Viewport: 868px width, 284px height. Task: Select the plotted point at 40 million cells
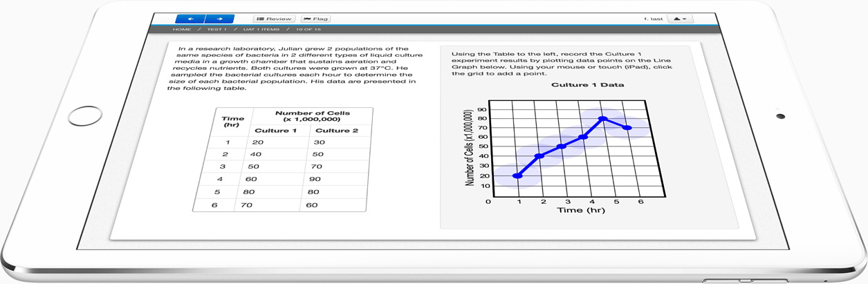pyautogui.click(x=540, y=156)
